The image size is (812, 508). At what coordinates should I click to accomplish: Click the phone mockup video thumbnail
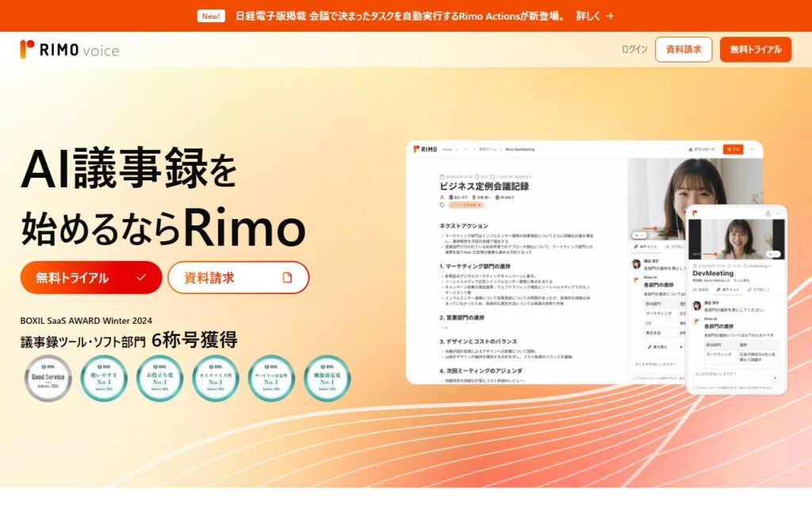pyautogui.click(x=737, y=239)
